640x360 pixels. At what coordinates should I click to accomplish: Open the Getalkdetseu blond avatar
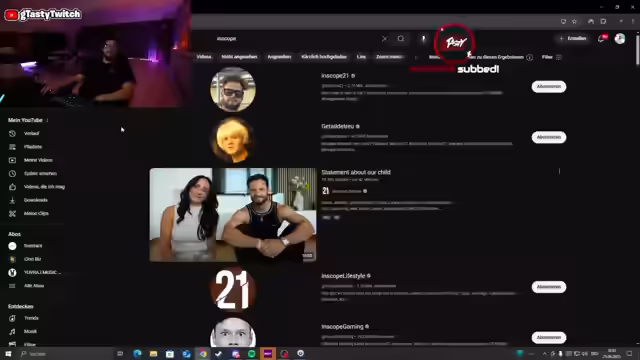[233, 140]
